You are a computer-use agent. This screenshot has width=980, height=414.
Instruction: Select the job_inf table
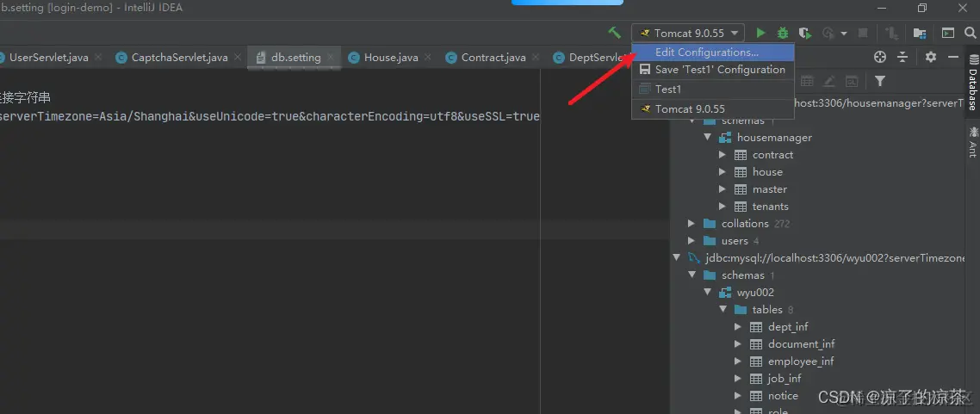click(x=785, y=379)
